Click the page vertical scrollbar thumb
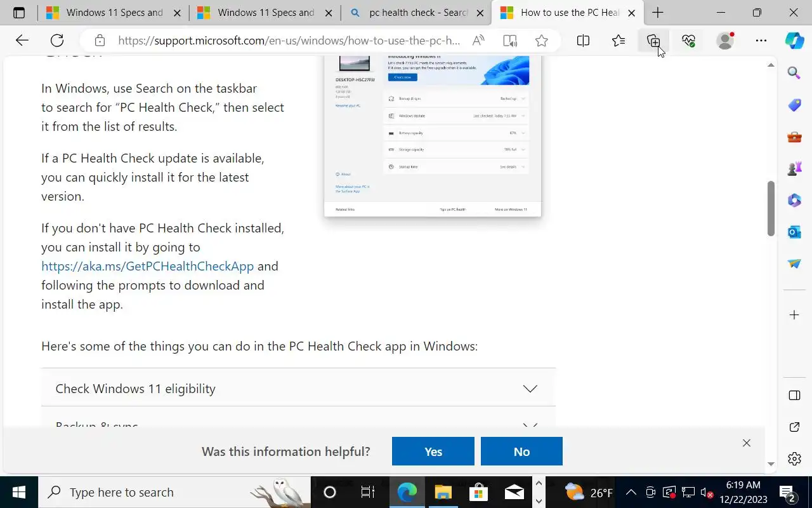 [771, 208]
